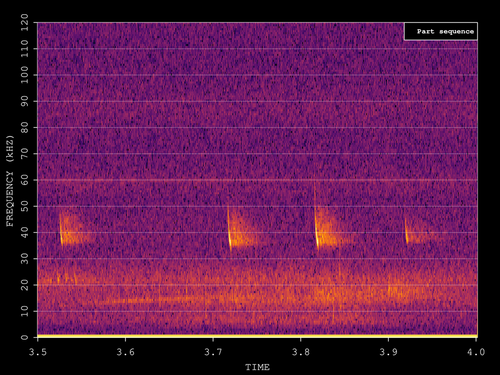Click the 120 kHz frequency label
The width and height of the screenshot is (500, 375).
tap(25, 22)
